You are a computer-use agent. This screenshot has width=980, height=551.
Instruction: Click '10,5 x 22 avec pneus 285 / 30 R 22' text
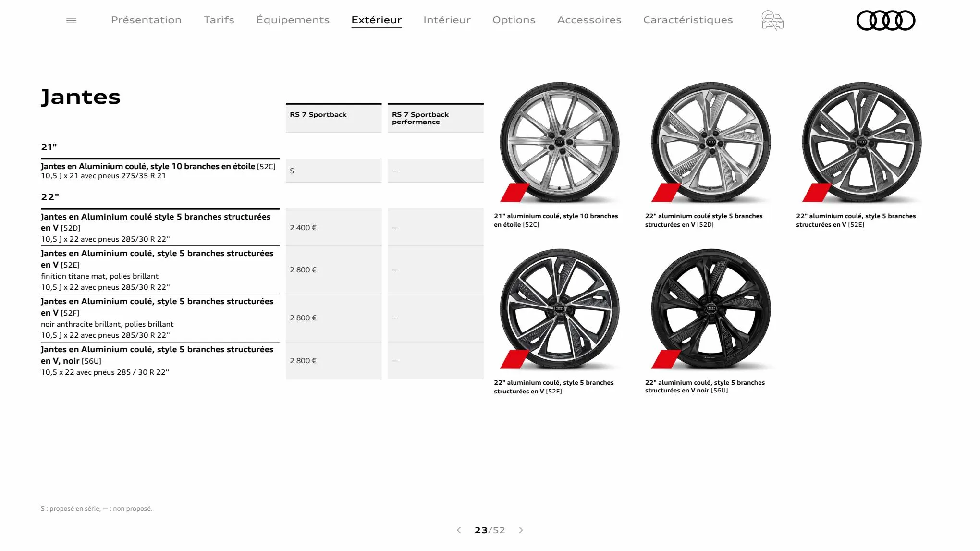[x=105, y=372]
